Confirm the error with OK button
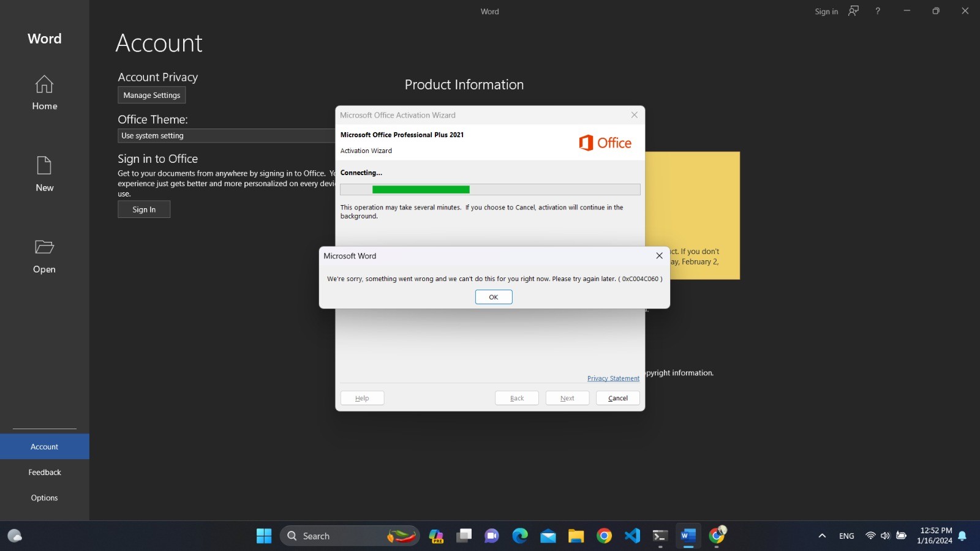 click(494, 297)
